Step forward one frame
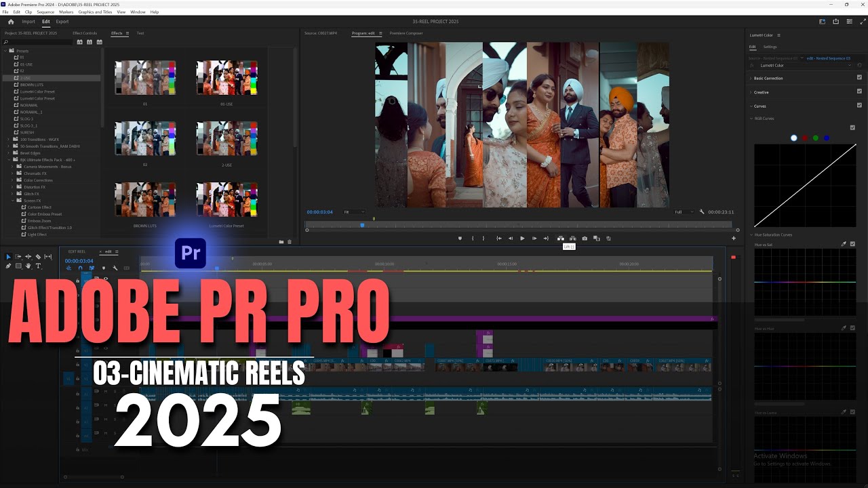This screenshot has height=488, width=868. pos(534,239)
